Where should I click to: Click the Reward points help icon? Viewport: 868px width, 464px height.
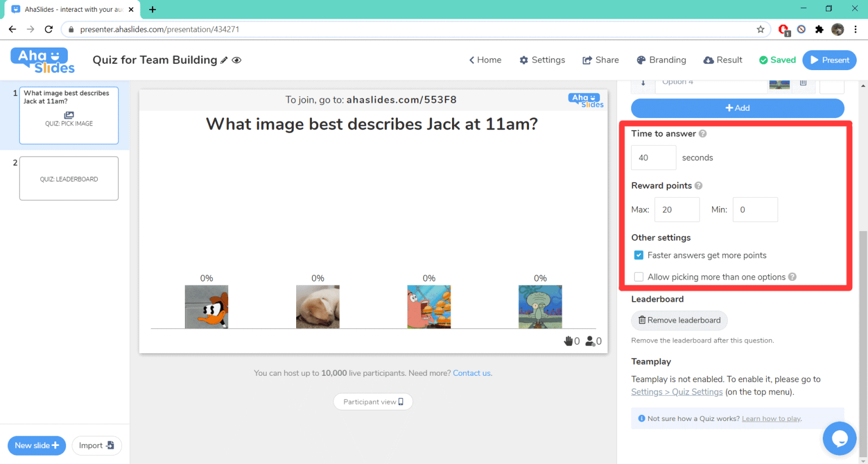[698, 185]
